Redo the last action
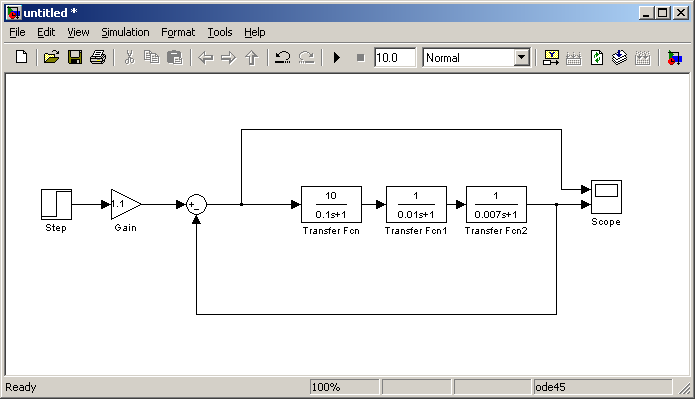Viewport: 695px width, 399px height. pos(306,58)
